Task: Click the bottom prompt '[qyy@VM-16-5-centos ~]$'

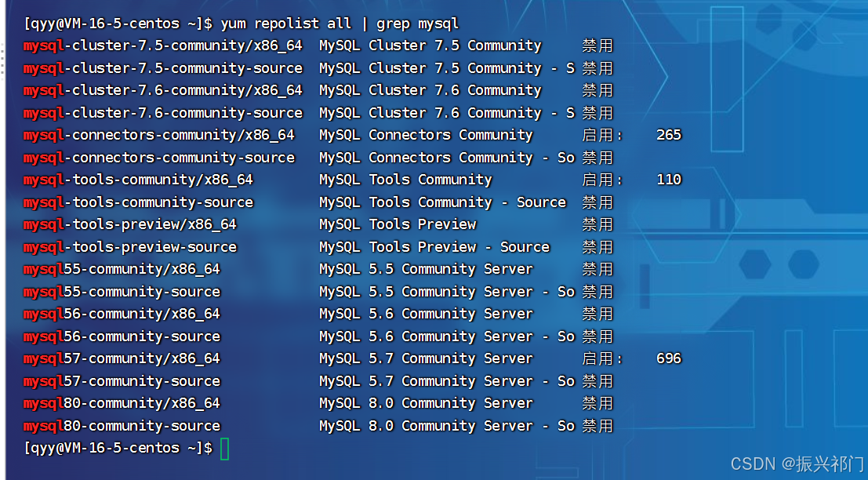Action: coord(118,449)
